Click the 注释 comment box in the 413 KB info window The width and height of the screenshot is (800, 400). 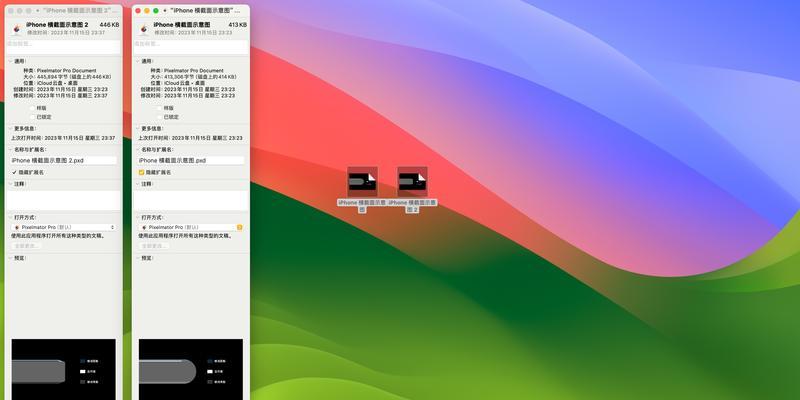tap(191, 201)
